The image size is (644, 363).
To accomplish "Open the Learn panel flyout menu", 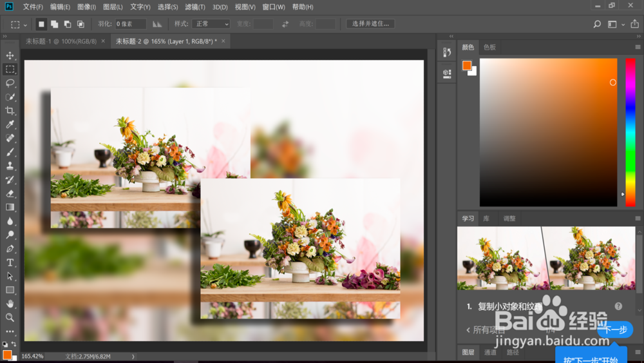I will point(638,219).
